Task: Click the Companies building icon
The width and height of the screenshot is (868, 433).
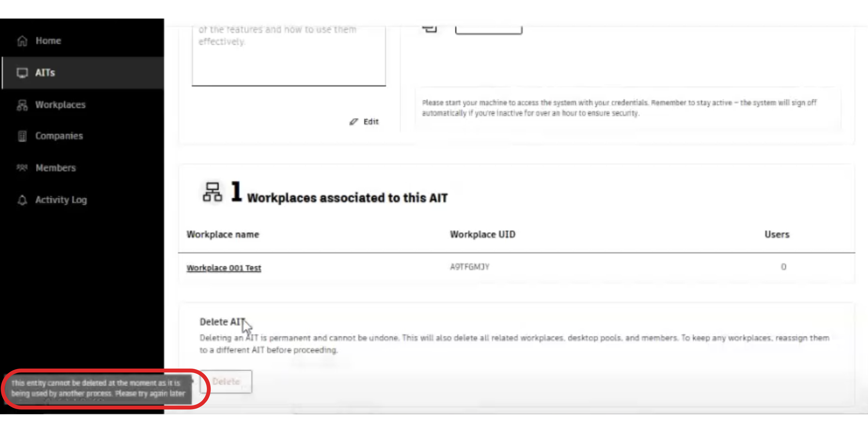Action: [x=22, y=136]
